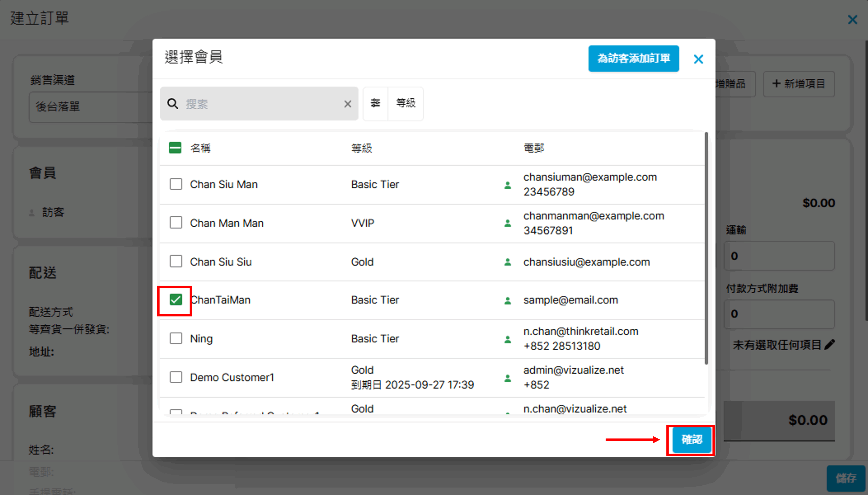Image resolution: width=868 pixels, height=495 pixels.
Task: Click the person icon in Demo Customer1 row
Action: (x=508, y=378)
